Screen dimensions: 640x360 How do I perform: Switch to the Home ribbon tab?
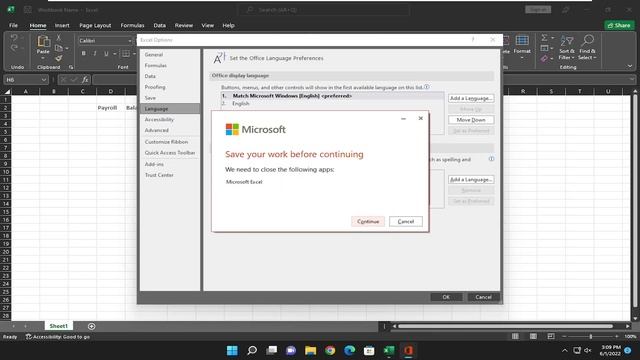click(38, 25)
